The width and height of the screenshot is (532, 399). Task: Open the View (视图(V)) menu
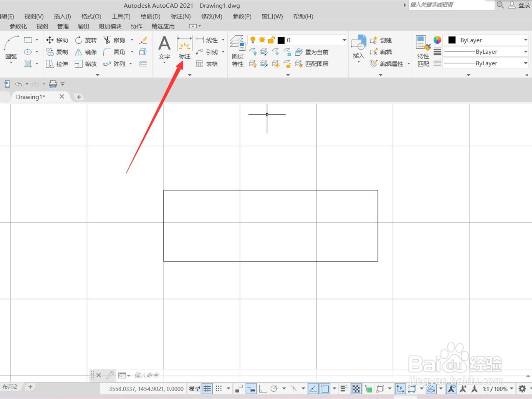(x=34, y=16)
